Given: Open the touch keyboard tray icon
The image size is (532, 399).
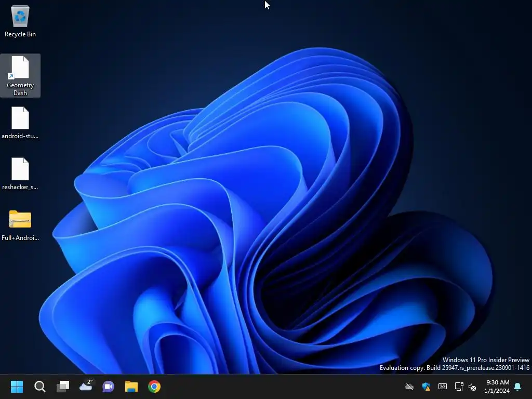Looking at the screenshot, I should [x=443, y=387].
